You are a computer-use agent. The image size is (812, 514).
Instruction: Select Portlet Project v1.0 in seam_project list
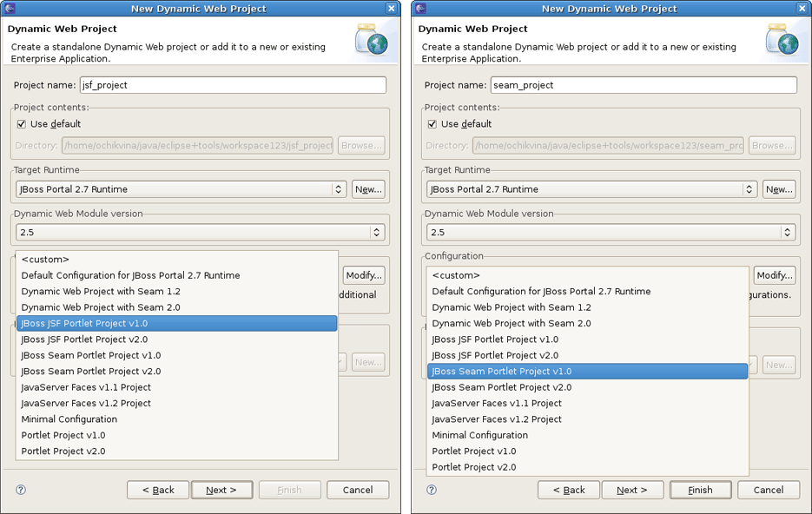point(587,451)
